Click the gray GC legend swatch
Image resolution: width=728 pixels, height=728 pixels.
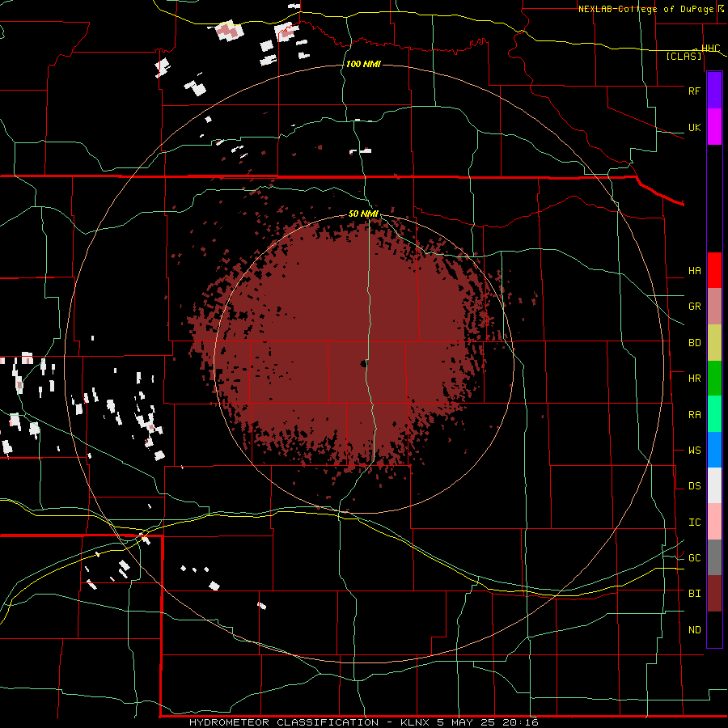point(714,557)
